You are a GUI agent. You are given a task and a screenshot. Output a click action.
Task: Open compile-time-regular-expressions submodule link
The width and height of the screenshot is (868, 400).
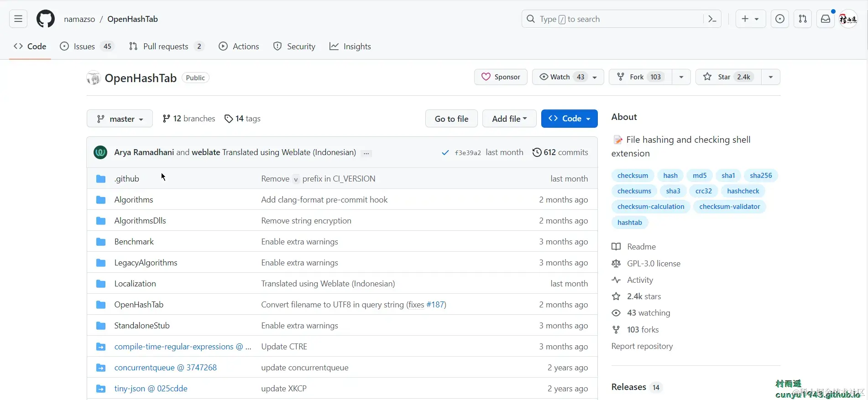(x=183, y=347)
